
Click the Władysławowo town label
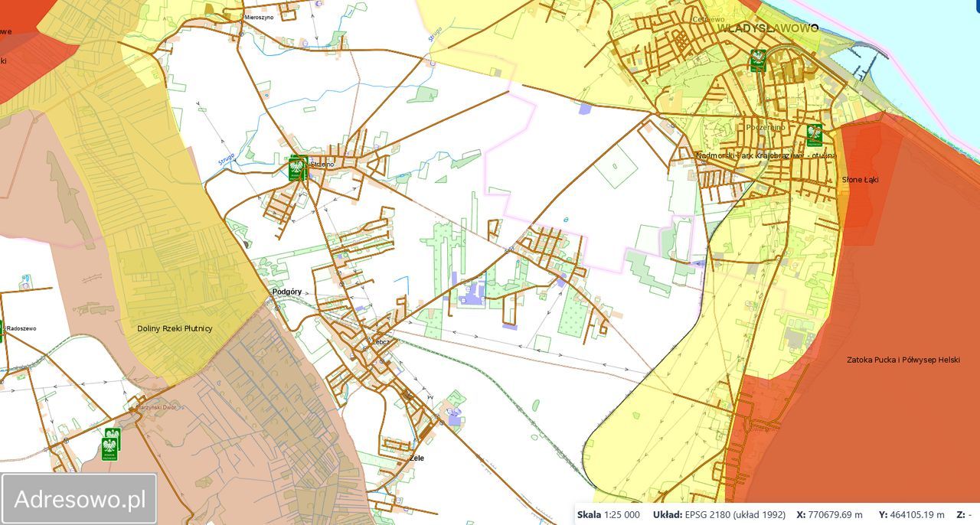coord(768,28)
